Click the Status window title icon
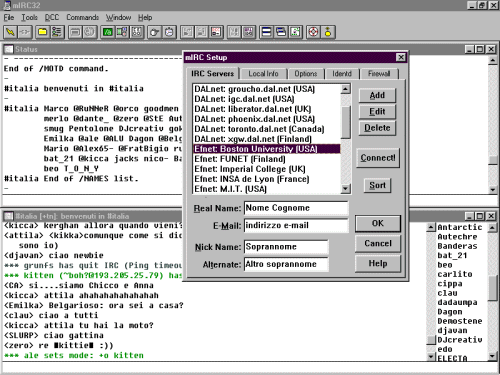This screenshot has width=500, height=375. 8,49
